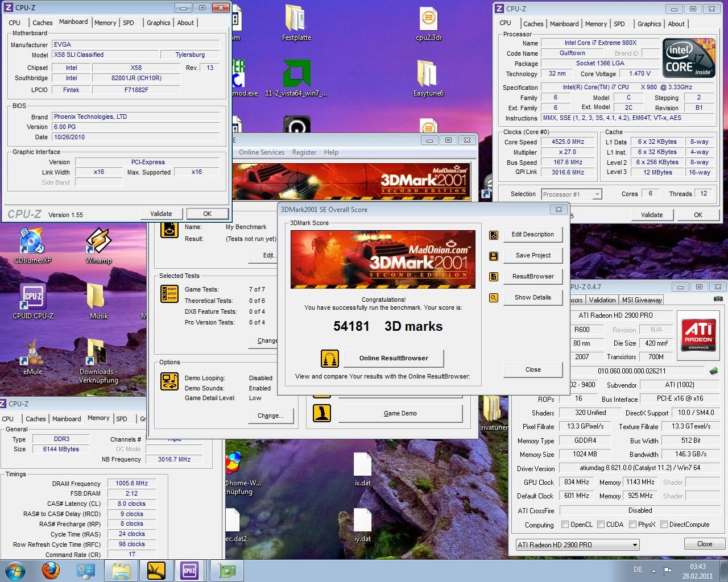This screenshot has width=728, height=582.
Task: Enable the DirectCompute checkbox in GPU-Z
Action: [663, 525]
